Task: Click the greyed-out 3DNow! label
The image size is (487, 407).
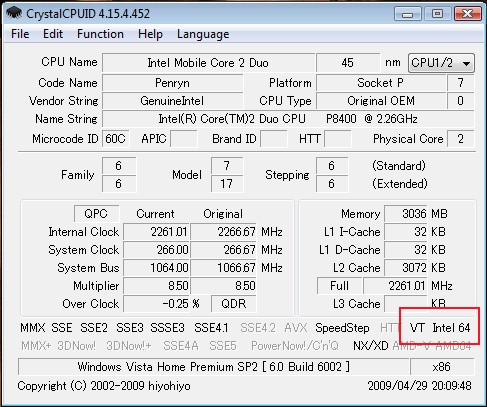Action: [76, 346]
